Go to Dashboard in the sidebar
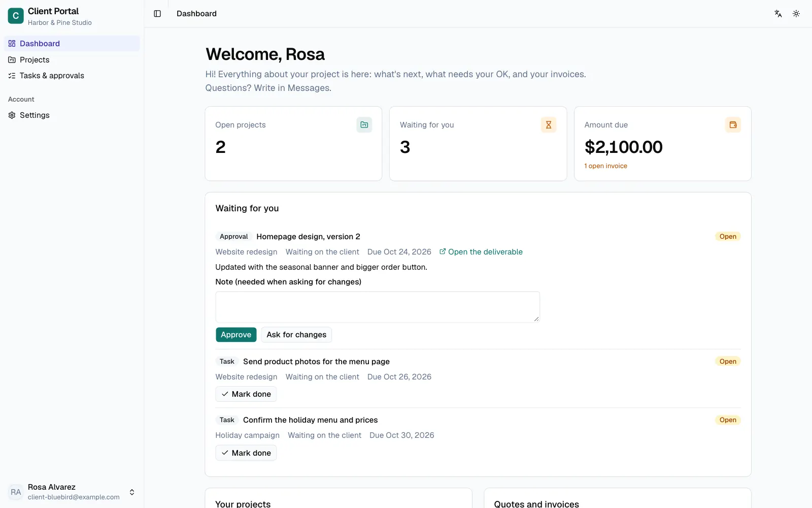Image resolution: width=812 pixels, height=508 pixels. coord(72,44)
